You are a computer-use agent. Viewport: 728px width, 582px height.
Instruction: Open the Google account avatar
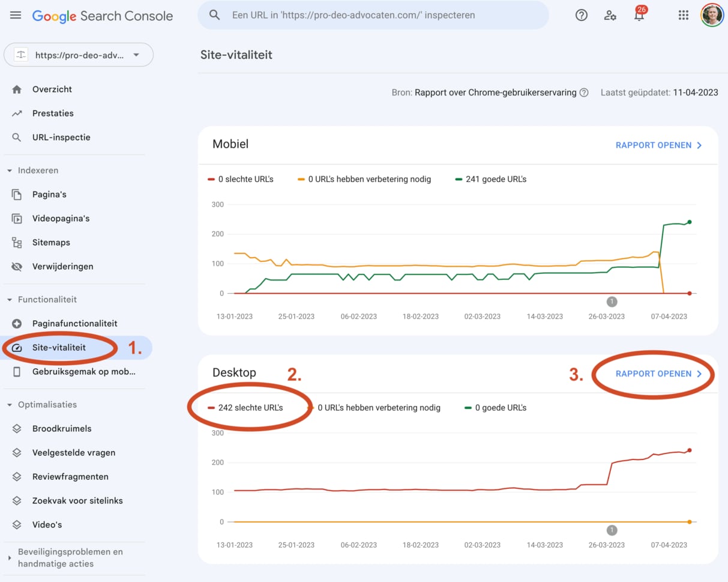(x=712, y=15)
